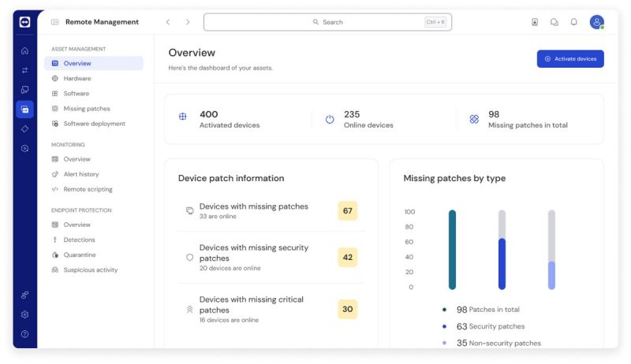Click the Online devices power icon

(x=330, y=119)
